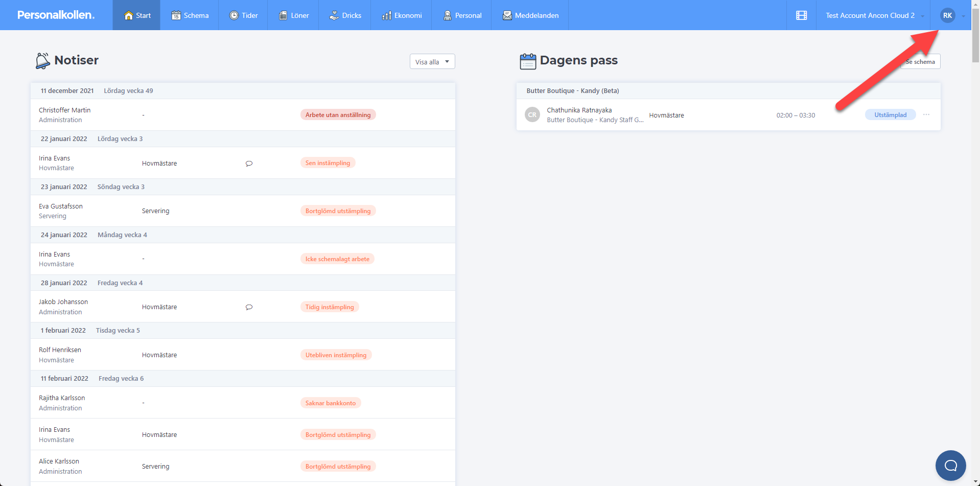Open the Schema tab
This screenshot has width=980, height=486.
click(x=190, y=15)
